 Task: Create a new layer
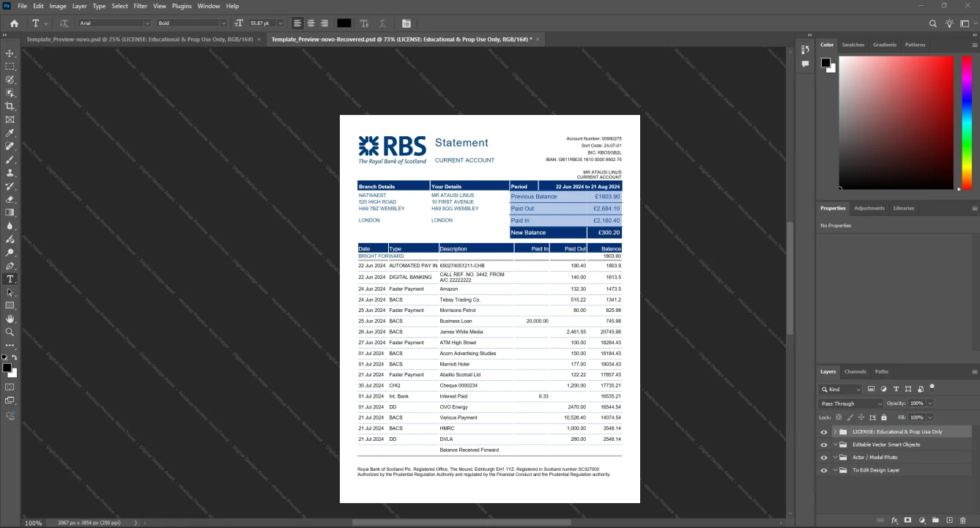(949, 521)
